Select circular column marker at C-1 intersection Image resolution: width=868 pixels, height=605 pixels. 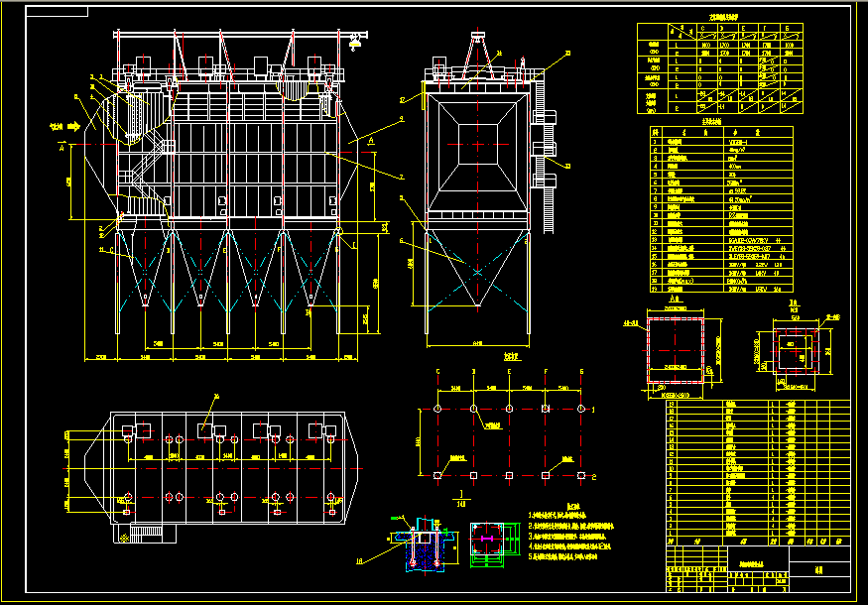437,409
